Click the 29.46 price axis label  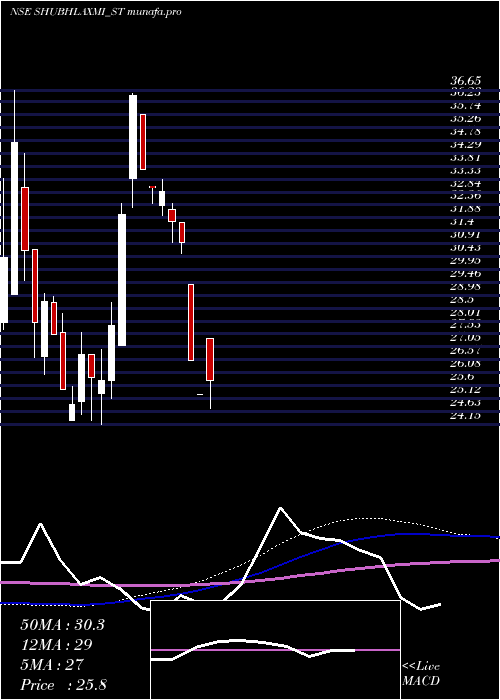pyautogui.click(x=466, y=274)
